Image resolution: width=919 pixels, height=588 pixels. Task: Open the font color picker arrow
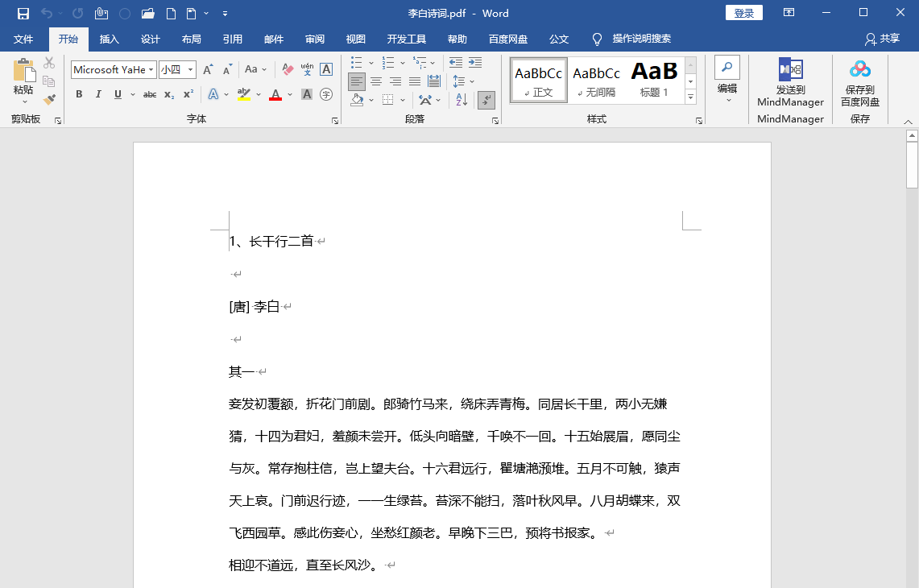pos(291,95)
